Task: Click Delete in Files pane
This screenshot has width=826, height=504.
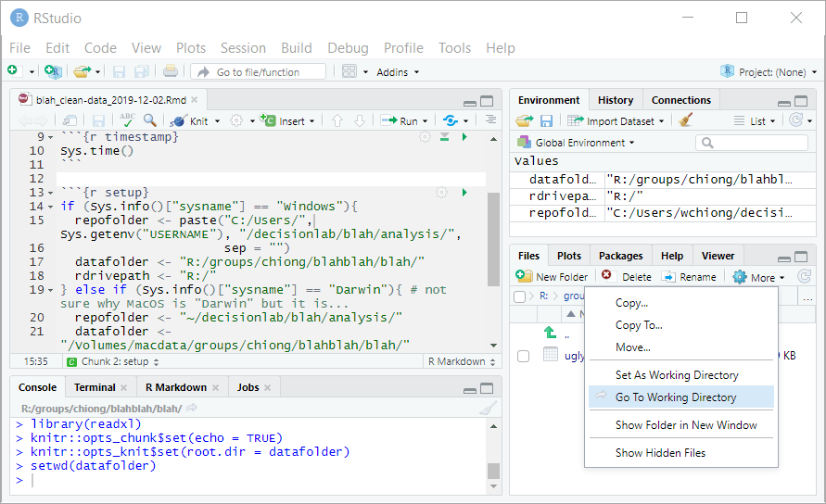Action: (x=627, y=276)
